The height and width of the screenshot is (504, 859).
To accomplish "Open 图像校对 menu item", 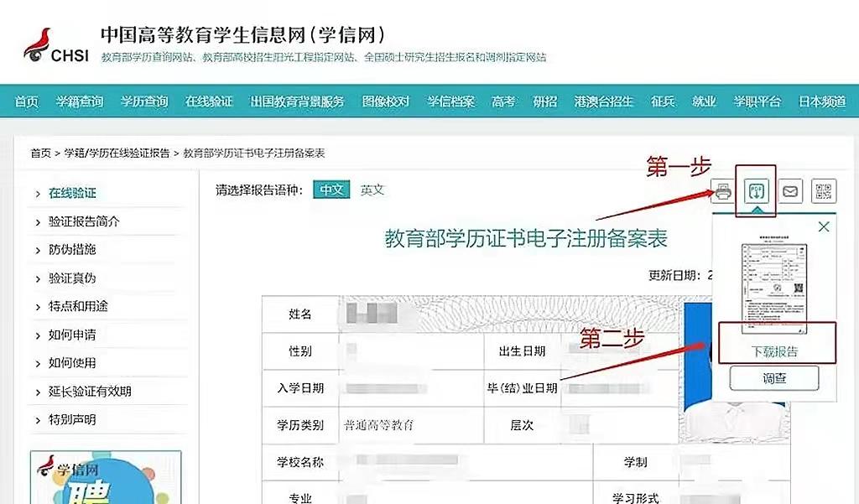I will tap(386, 101).
